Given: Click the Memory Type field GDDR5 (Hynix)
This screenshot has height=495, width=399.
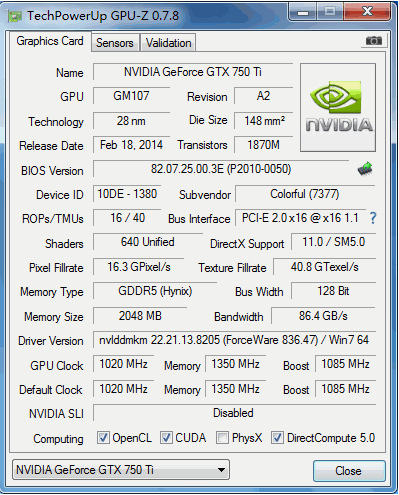Looking at the screenshot, I should point(155,291).
